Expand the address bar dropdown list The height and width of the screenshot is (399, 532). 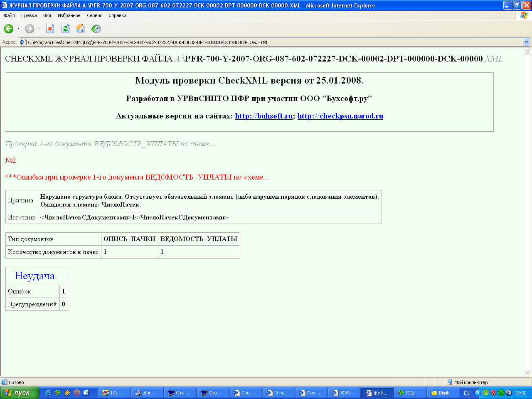[x=527, y=42]
